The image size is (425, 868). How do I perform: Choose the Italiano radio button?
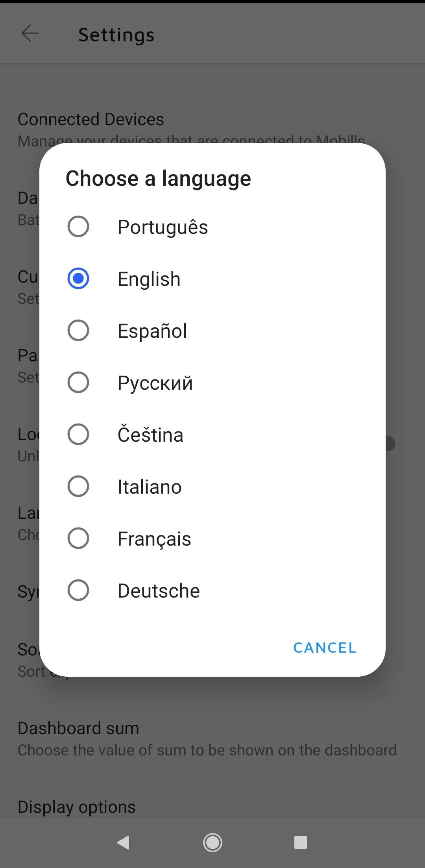pyautogui.click(x=78, y=487)
